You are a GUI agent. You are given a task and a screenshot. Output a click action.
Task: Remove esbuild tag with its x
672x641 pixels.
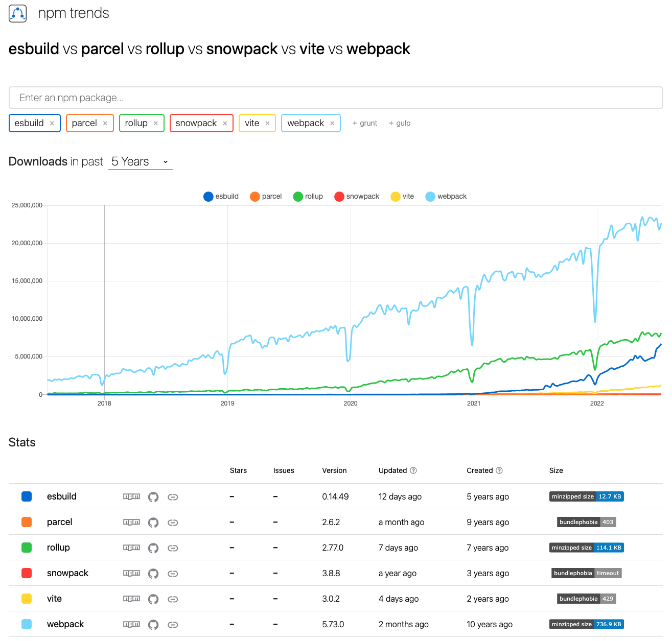click(x=52, y=123)
